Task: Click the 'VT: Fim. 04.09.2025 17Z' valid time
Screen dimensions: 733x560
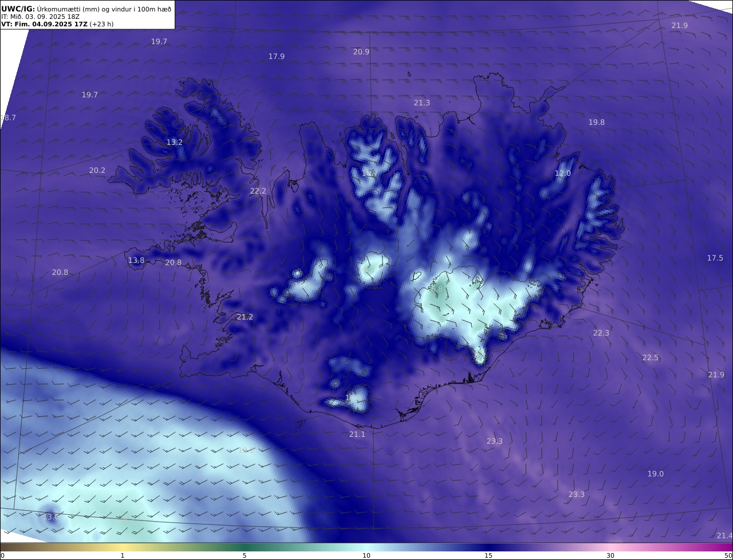Action: pos(45,24)
